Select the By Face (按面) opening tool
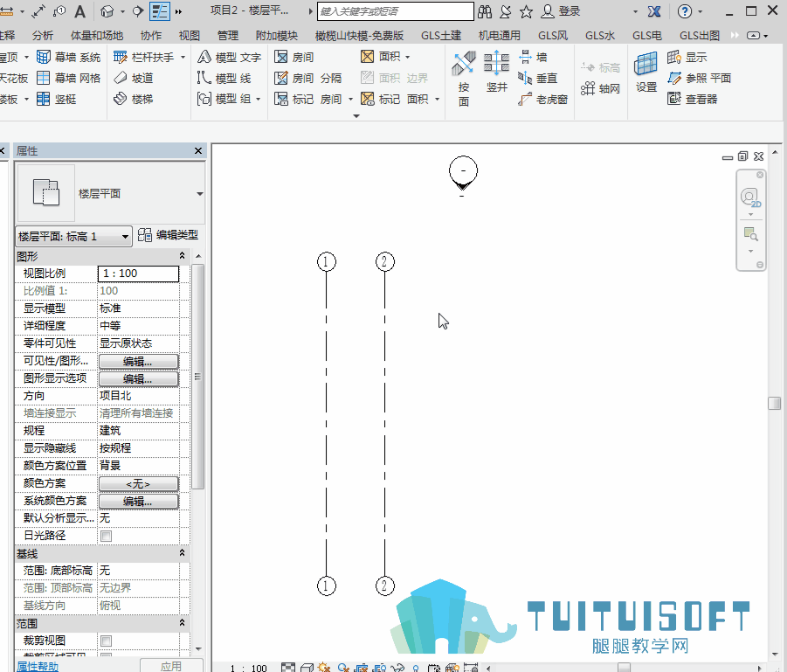787x672 pixels. (464, 80)
